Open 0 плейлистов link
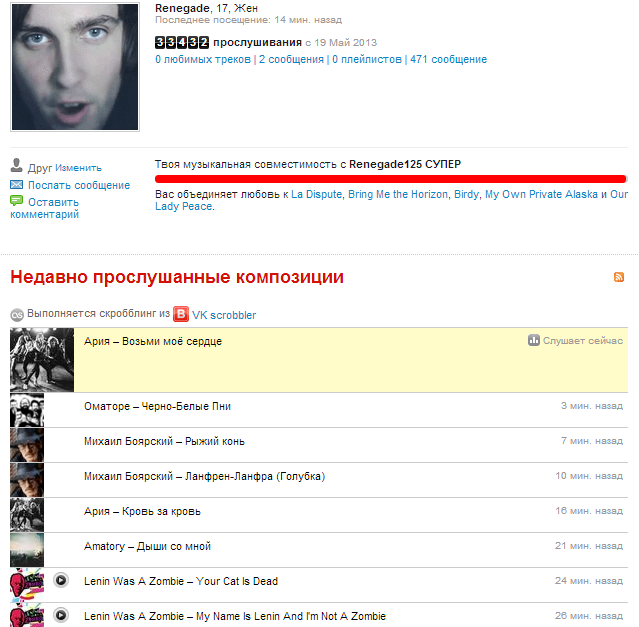 click(x=367, y=59)
